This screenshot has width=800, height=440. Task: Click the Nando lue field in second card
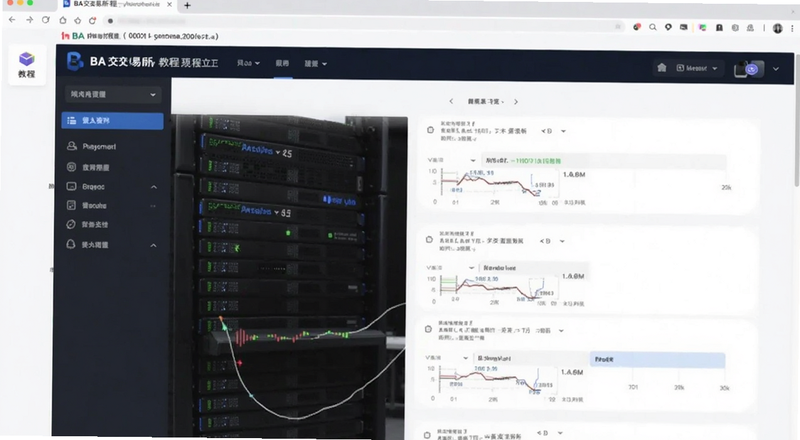click(535, 267)
